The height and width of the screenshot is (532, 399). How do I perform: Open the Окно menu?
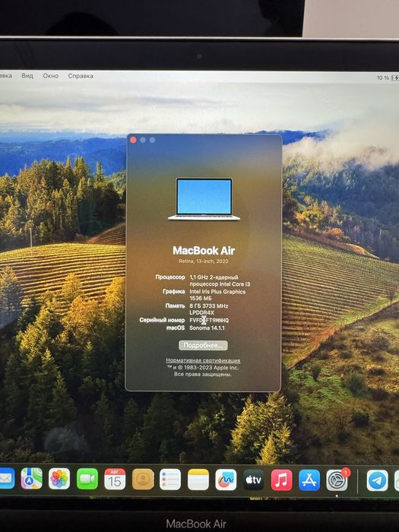[51, 76]
